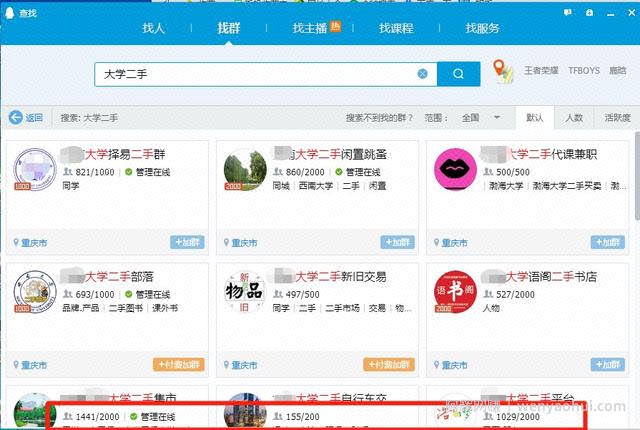
Task: Click member count 1029/2000
Action: (518, 417)
